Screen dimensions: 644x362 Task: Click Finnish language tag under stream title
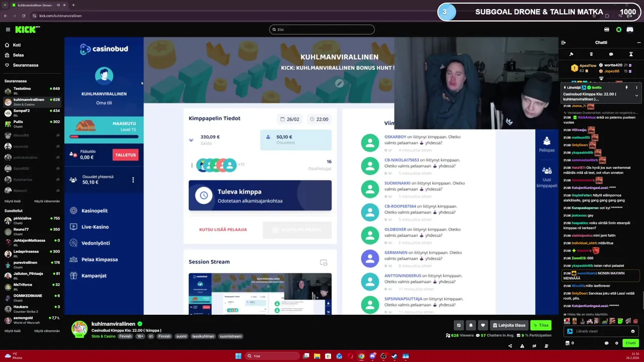point(125,336)
